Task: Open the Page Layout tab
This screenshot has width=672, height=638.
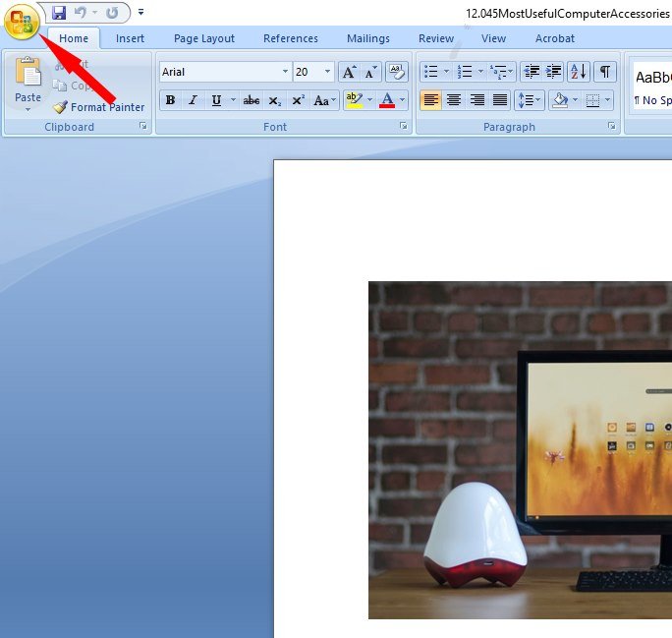Action: 204,38
